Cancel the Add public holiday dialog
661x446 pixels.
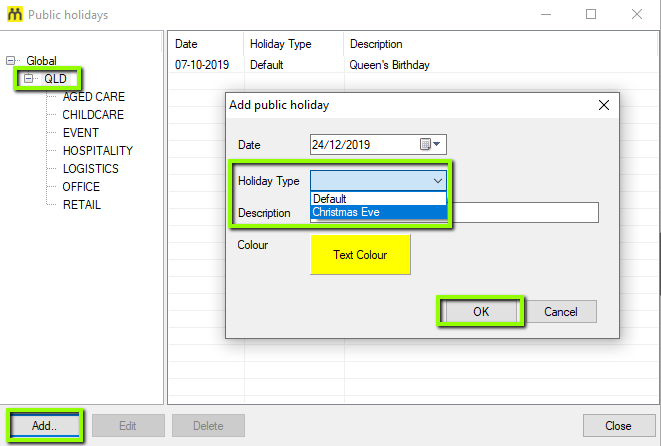point(561,312)
